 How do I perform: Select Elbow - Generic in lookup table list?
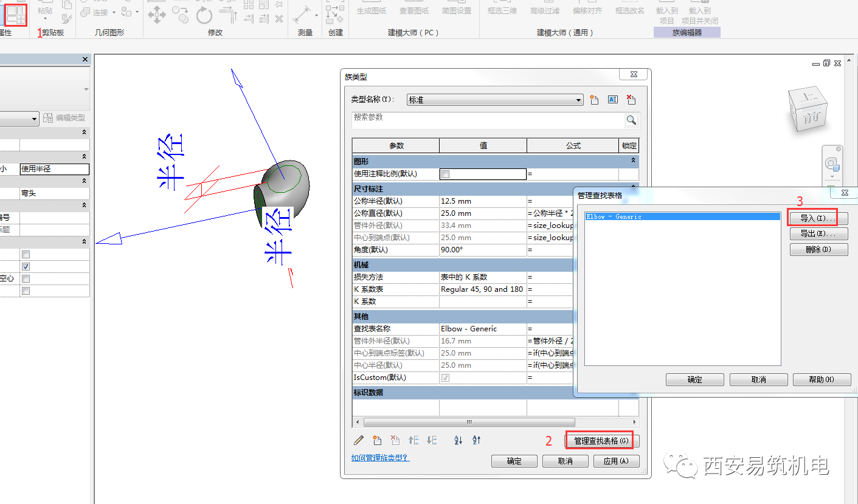(x=682, y=216)
